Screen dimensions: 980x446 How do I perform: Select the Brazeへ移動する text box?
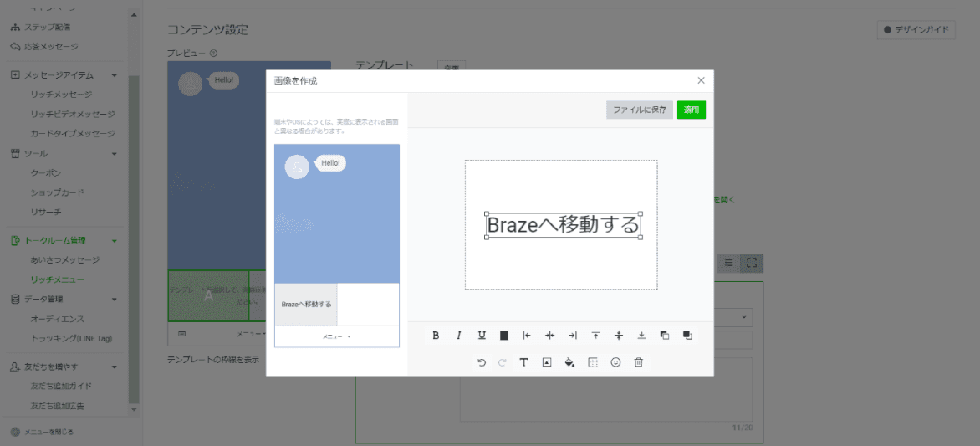tap(563, 226)
